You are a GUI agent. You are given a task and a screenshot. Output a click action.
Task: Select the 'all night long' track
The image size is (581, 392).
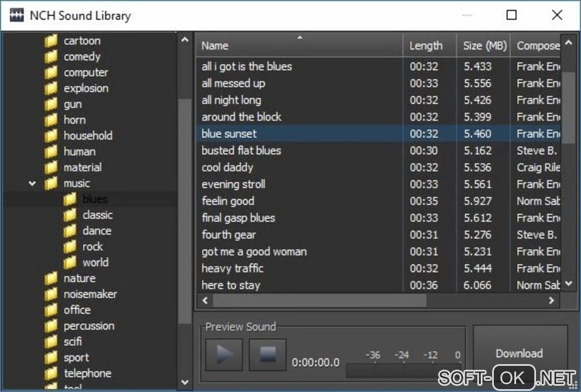click(378, 100)
